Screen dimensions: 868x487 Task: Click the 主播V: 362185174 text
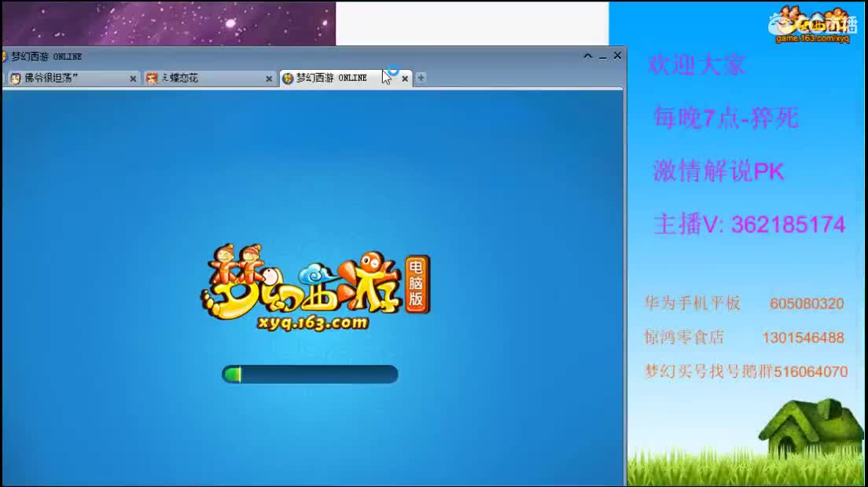point(749,225)
